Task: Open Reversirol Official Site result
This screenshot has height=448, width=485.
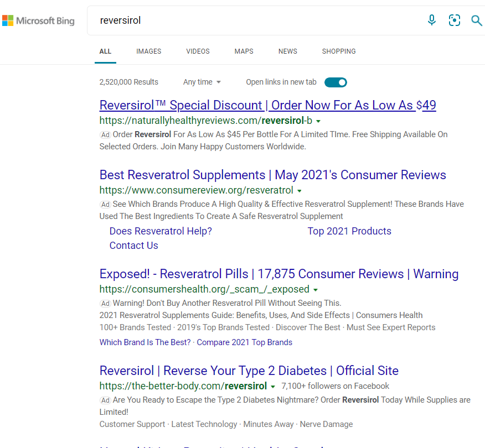Action: click(249, 371)
